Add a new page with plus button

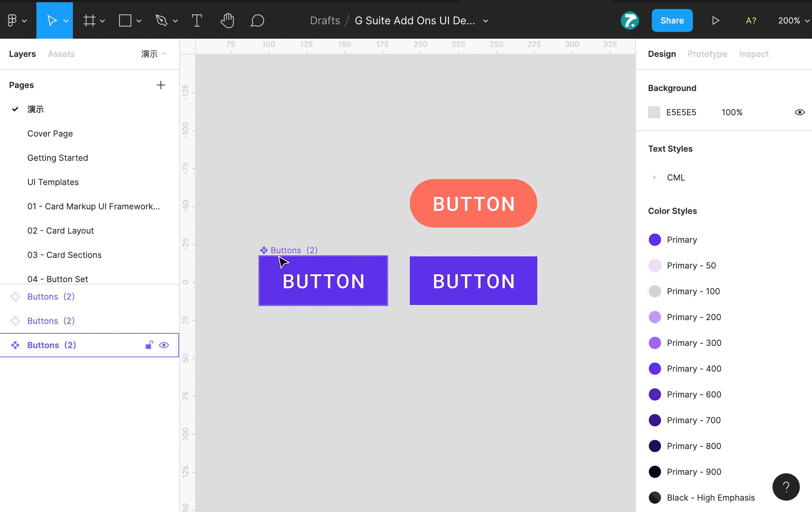(x=161, y=85)
